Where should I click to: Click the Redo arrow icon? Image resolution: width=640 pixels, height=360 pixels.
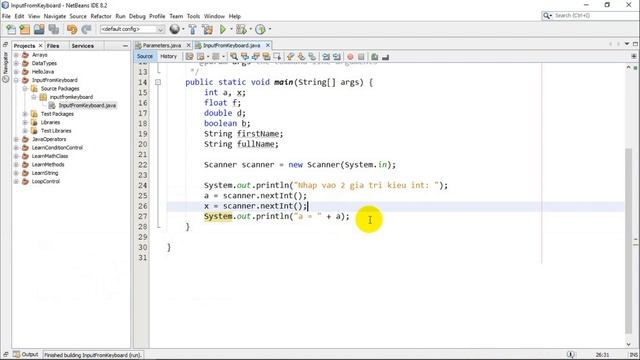[x=86, y=29]
